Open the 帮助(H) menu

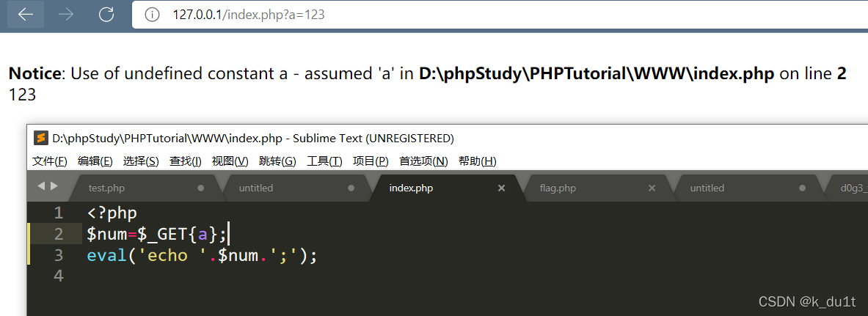click(478, 161)
